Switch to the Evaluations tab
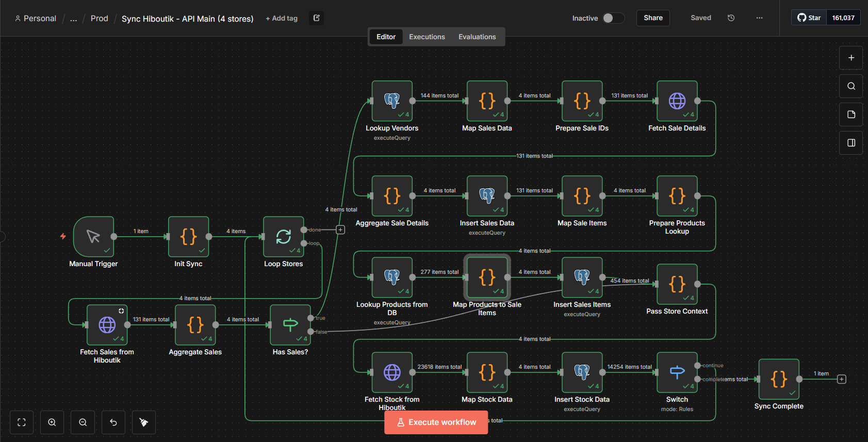 [x=477, y=37]
